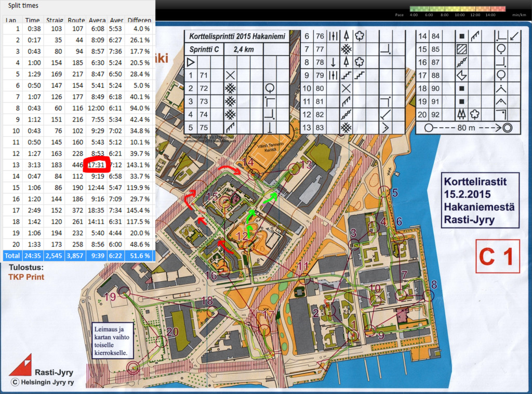This screenshot has width=532, height=394.
Task: Click total route length "3,857"
Action: pos(75,256)
